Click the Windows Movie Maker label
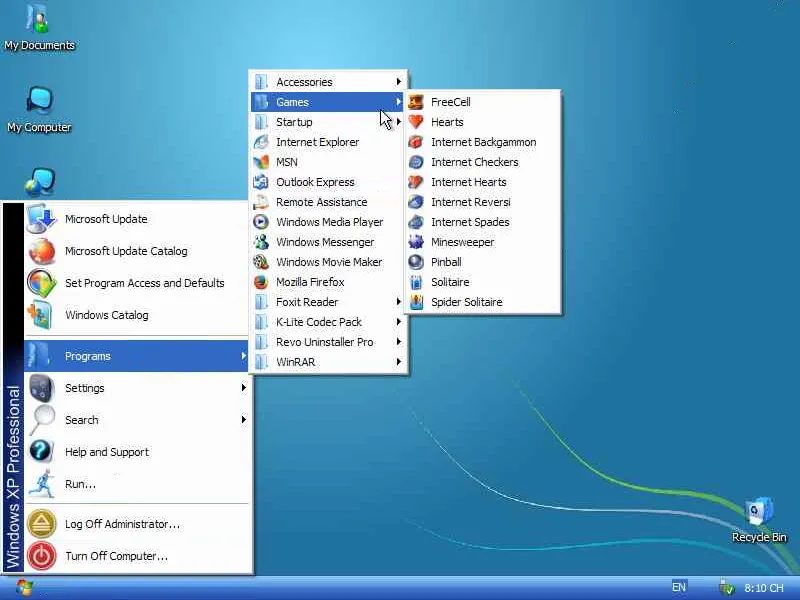Image resolution: width=800 pixels, height=600 pixels. (x=329, y=262)
